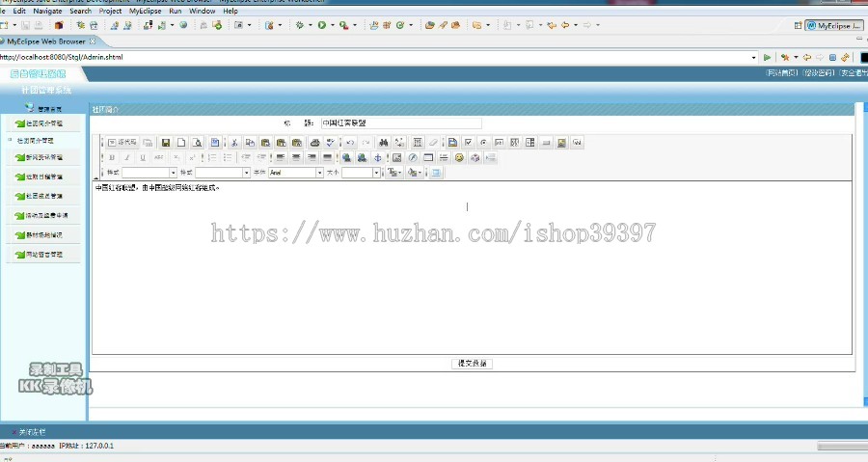Click the Insert Image icon

397,157
